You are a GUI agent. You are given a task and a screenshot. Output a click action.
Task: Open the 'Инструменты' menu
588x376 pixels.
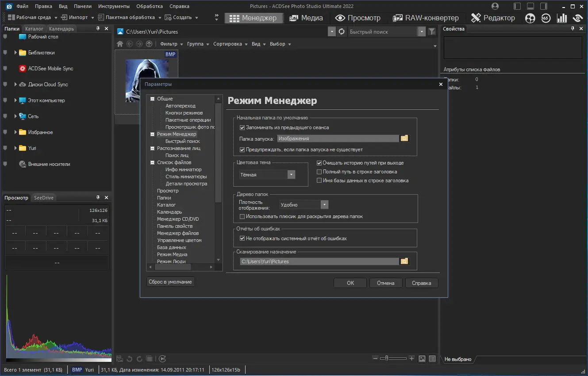tap(114, 6)
